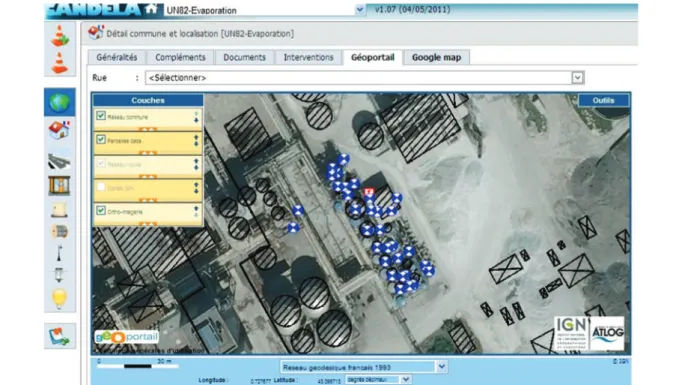Click the red marker on the map

[369, 192]
